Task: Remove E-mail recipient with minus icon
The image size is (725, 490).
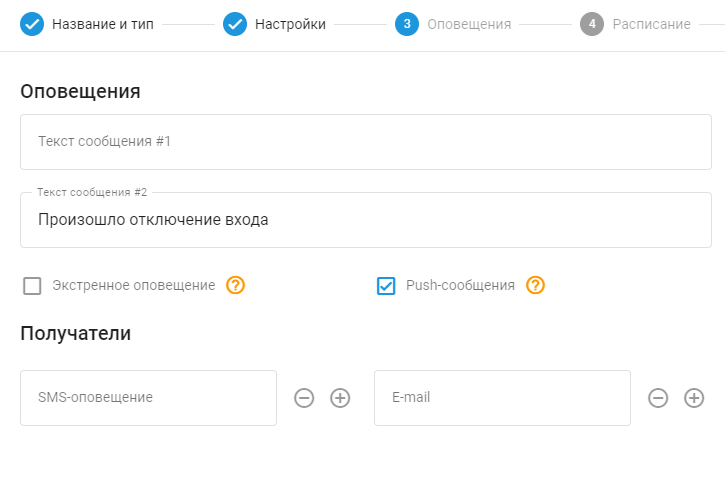Action: pos(658,398)
